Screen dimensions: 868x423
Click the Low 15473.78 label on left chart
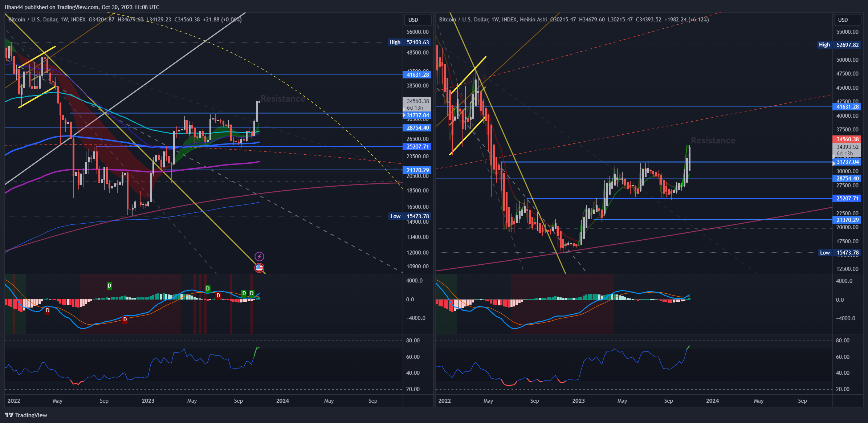click(x=409, y=216)
